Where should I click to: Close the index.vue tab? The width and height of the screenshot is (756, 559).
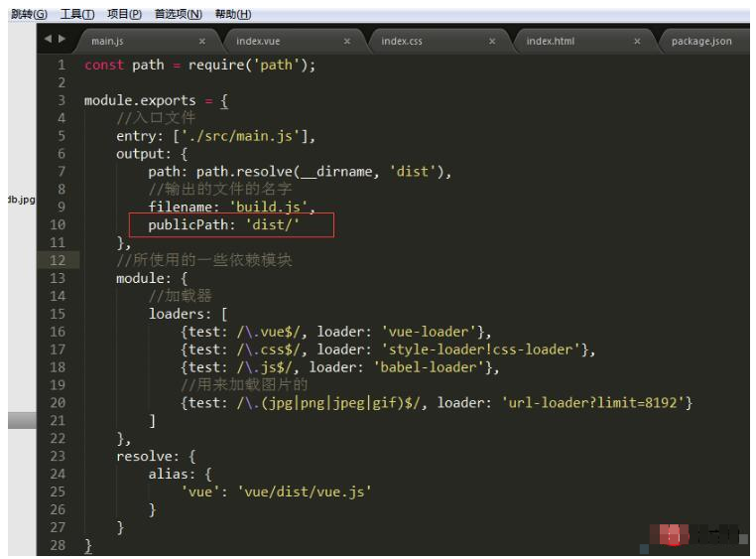click(x=346, y=42)
